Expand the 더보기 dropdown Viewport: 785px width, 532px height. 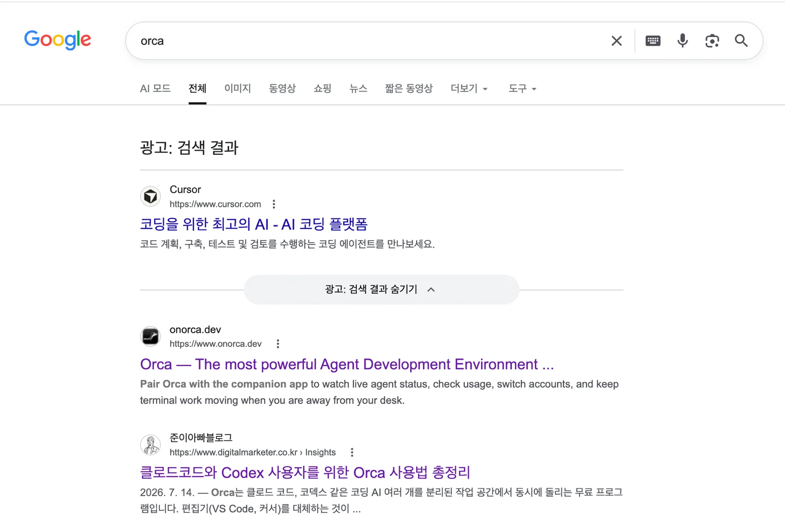(x=469, y=89)
